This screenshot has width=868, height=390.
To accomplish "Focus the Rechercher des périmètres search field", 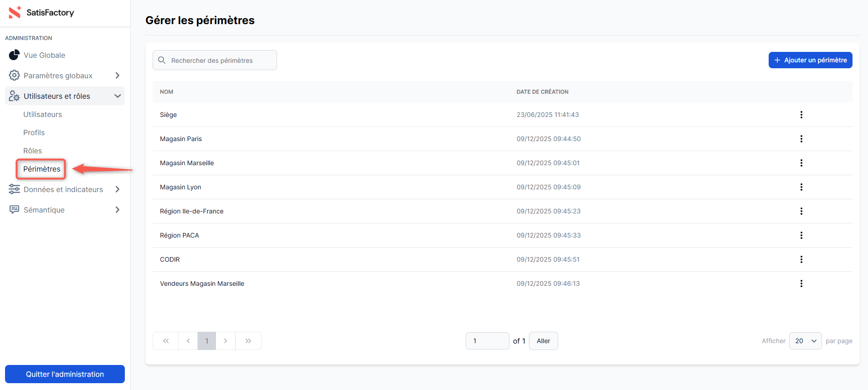I will (x=219, y=61).
